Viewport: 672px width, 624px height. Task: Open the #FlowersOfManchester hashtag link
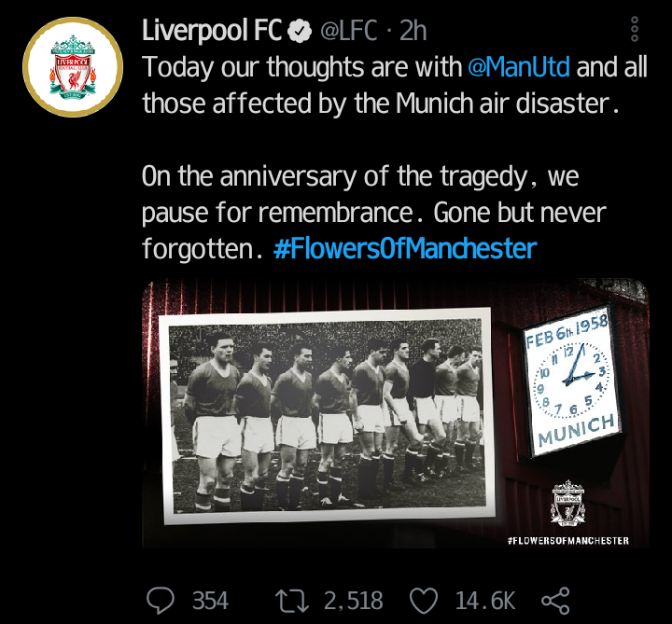405,249
